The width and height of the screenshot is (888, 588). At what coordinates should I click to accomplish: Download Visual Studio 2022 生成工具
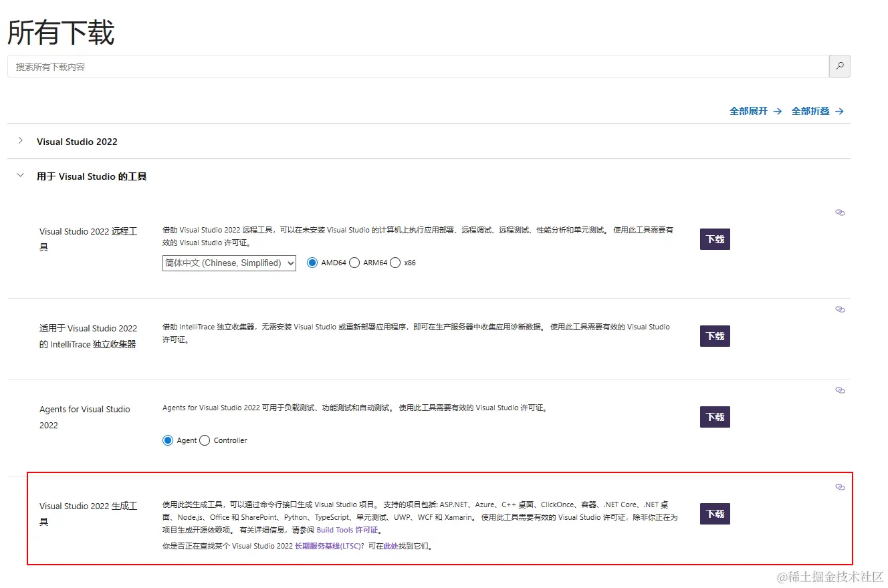click(x=715, y=514)
